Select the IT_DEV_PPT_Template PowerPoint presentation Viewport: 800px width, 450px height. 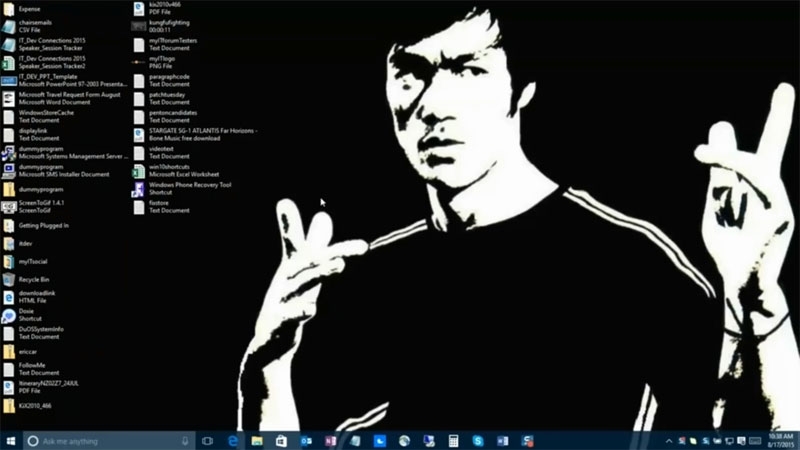pos(64,81)
